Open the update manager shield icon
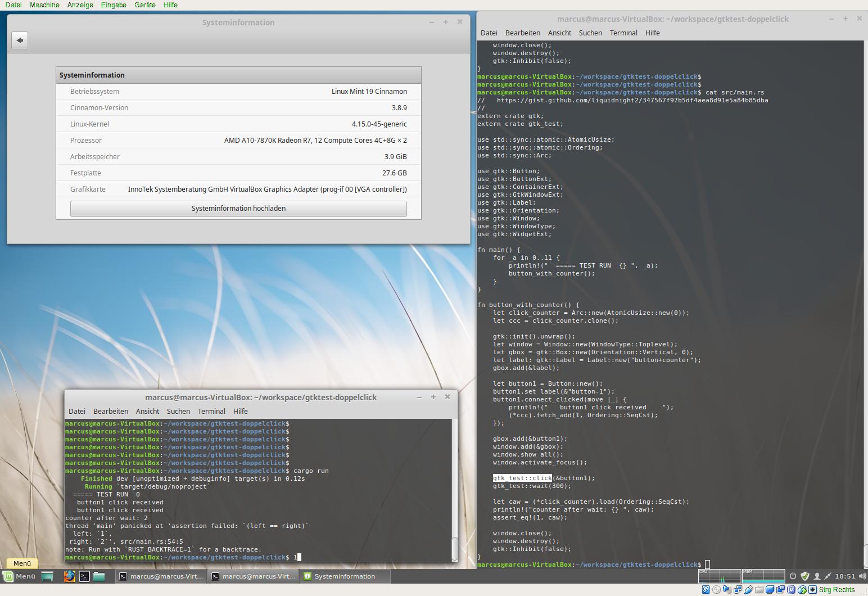Viewport: 868px width, 596px height. [x=805, y=576]
